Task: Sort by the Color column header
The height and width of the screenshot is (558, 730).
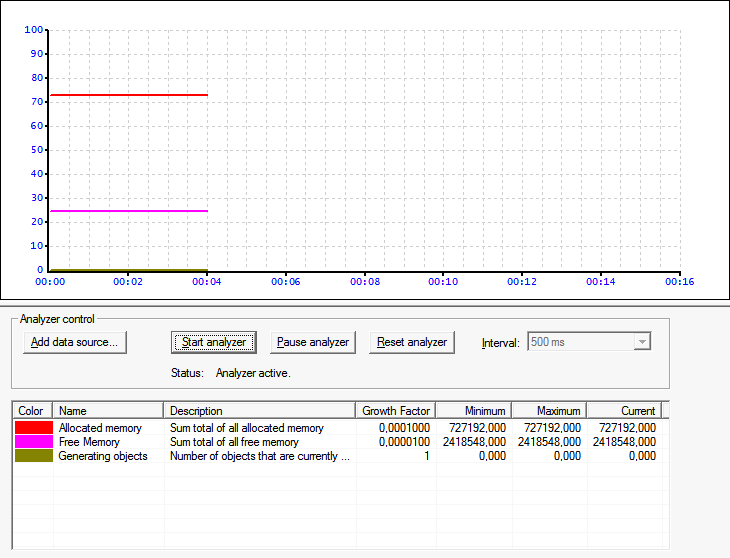Action: (x=32, y=411)
